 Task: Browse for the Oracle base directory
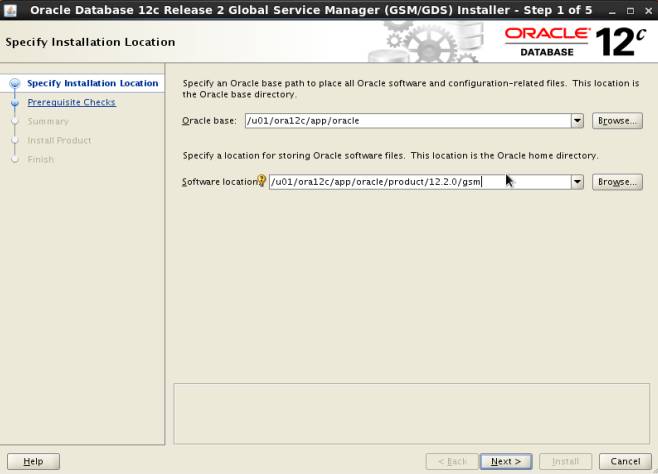coord(617,121)
